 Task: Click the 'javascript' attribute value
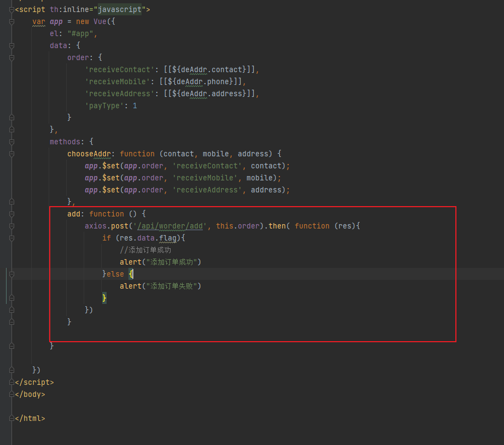pyautogui.click(x=120, y=10)
